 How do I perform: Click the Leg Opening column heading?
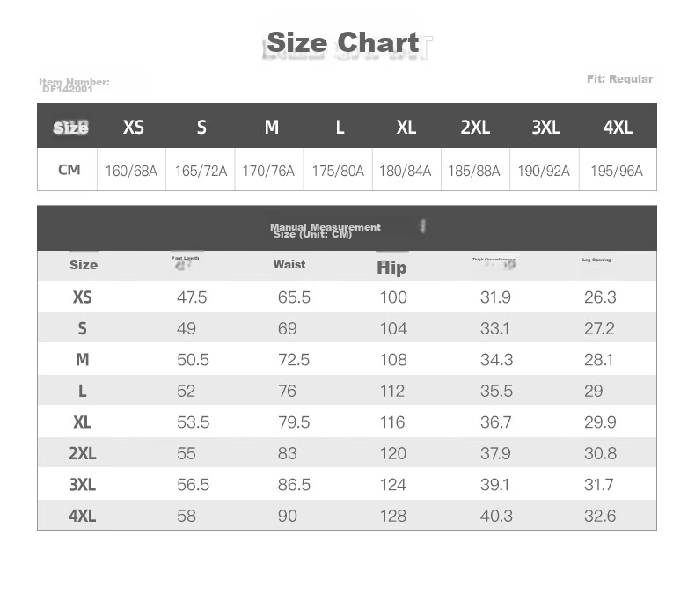coord(596,260)
